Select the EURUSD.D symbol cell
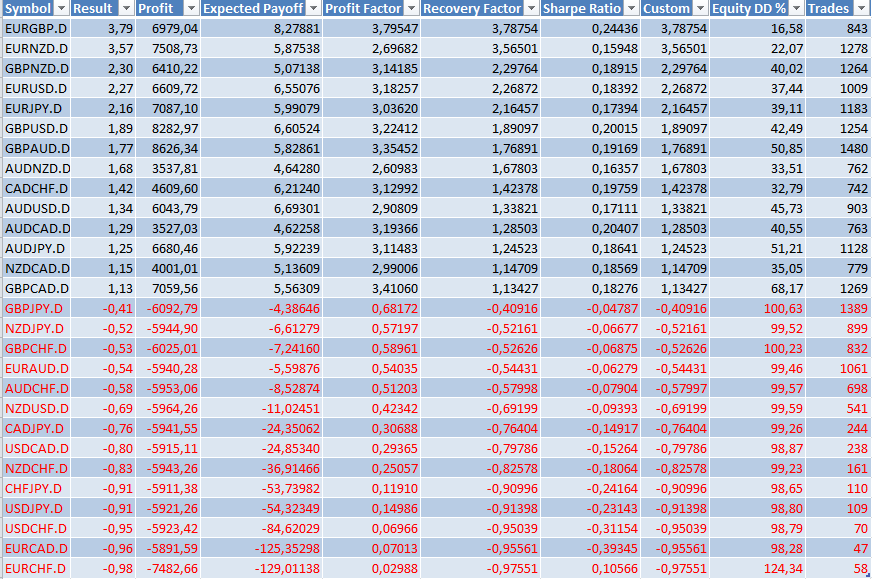Screen dimensions: 872x579 [x=36, y=88]
